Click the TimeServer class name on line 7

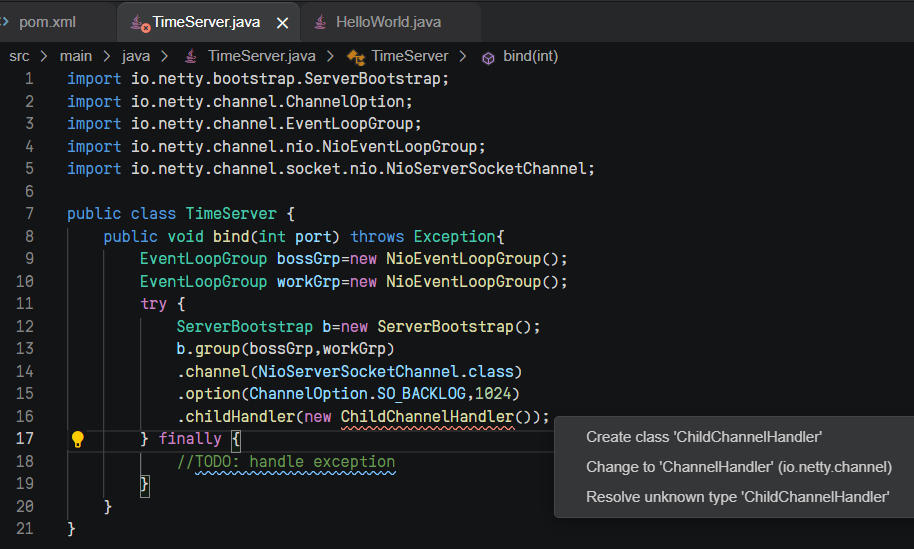(231, 214)
